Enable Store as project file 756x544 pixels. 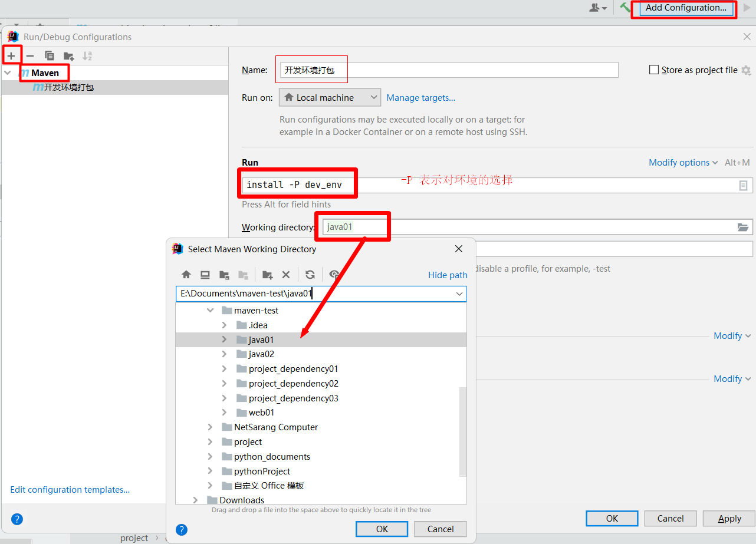click(654, 70)
